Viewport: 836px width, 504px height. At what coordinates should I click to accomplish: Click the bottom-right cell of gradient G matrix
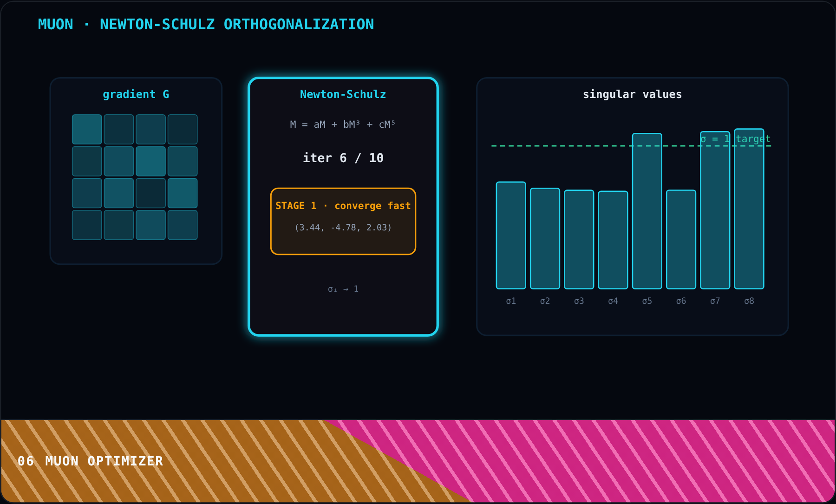point(183,225)
